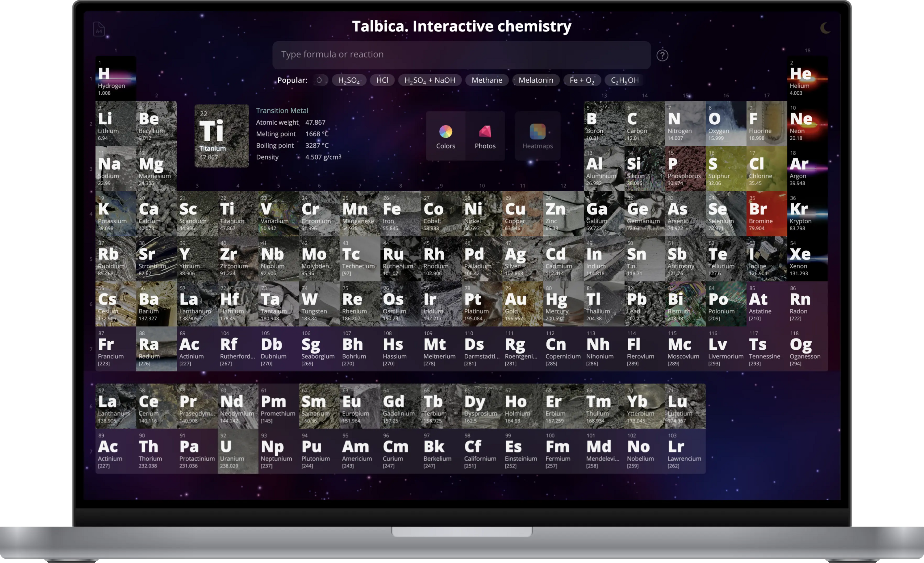Image resolution: width=924 pixels, height=563 pixels.
Task: Select the Lawrencium actinide tile
Action: (x=685, y=451)
